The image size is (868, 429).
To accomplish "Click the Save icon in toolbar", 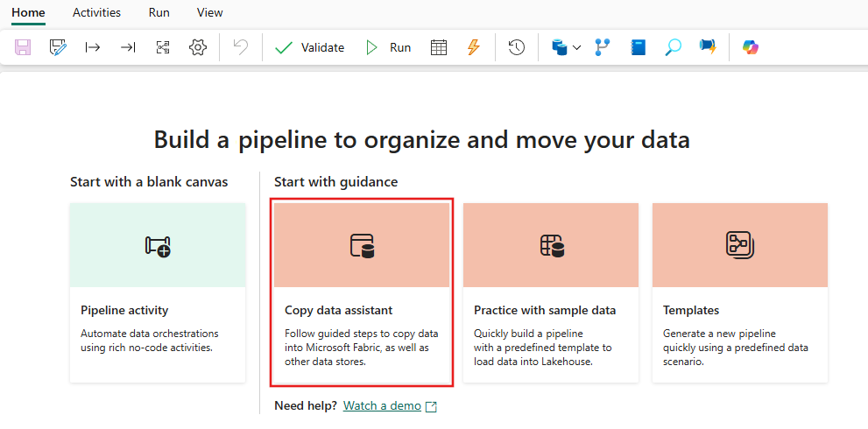I will pos(24,47).
